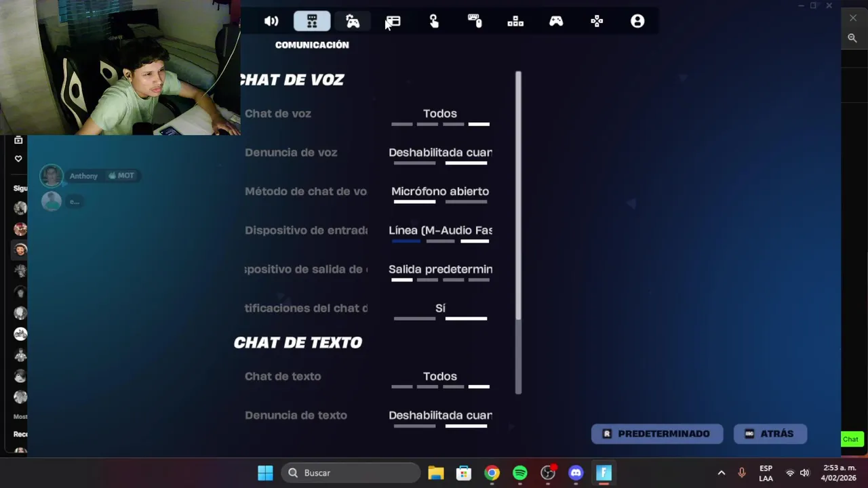Open the volume speaker tray icon
The height and width of the screenshot is (488, 868).
805,473
